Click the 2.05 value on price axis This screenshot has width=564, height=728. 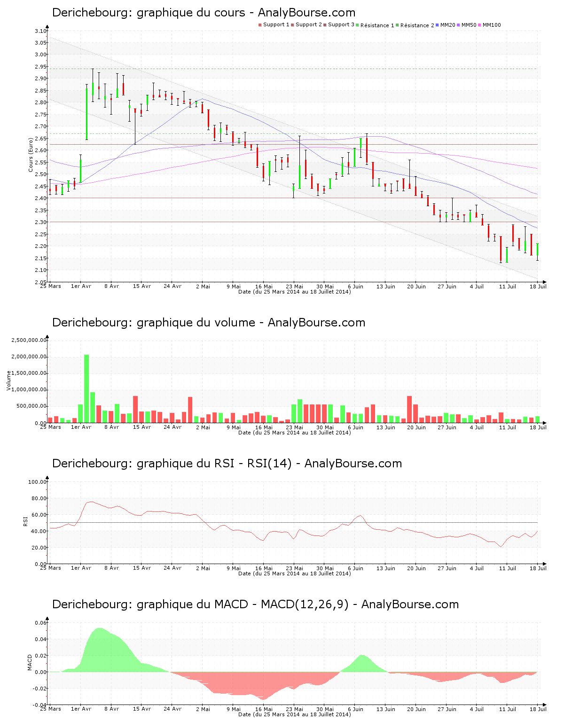[41, 282]
